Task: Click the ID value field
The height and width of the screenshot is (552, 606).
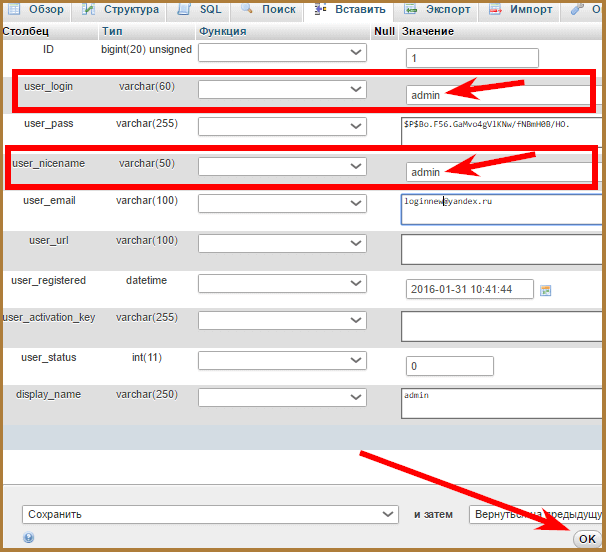Action: [472, 58]
